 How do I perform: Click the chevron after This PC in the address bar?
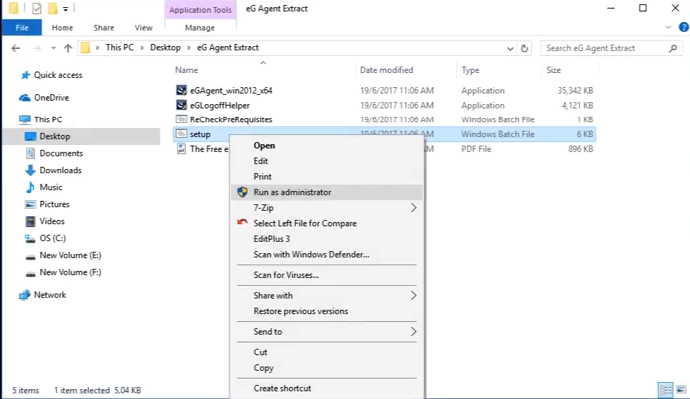pyautogui.click(x=142, y=48)
